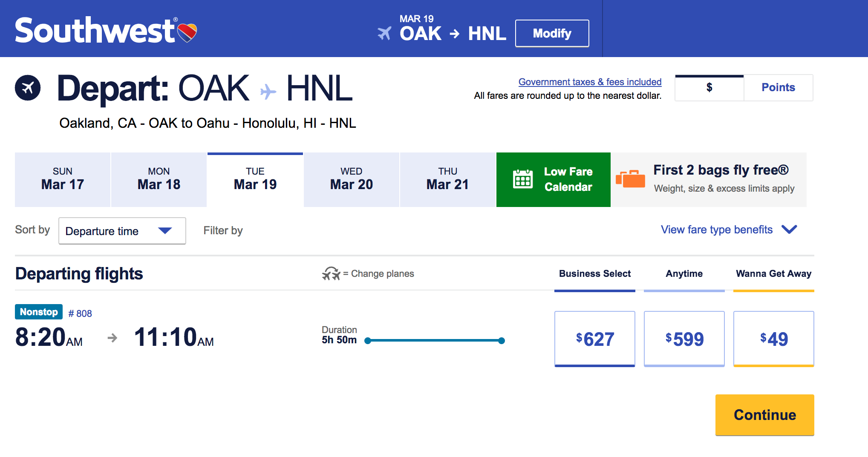Expand View fare type benefits
The width and height of the screenshot is (868, 457).
point(729,230)
